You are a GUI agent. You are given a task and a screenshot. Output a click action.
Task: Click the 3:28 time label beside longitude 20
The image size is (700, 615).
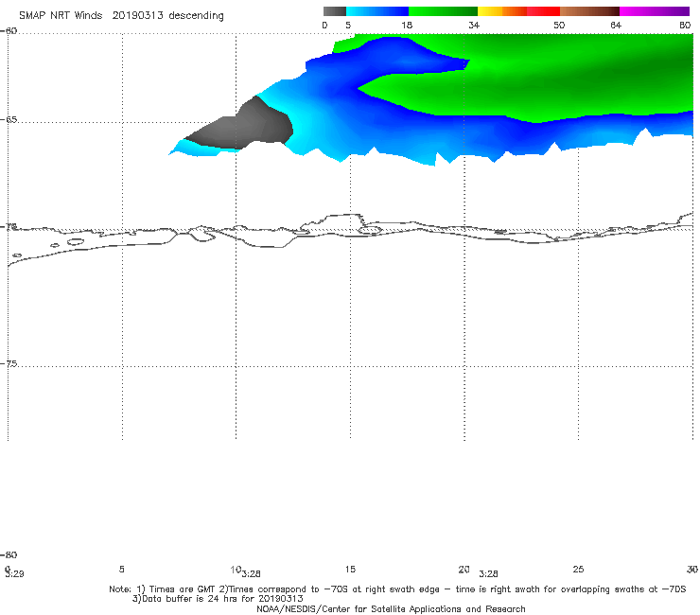point(488,574)
